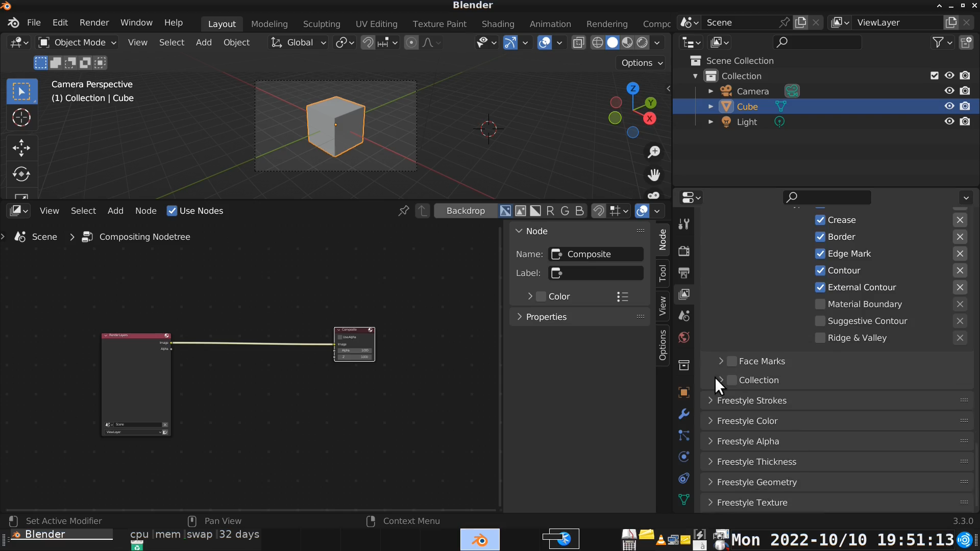Image resolution: width=980 pixels, height=551 pixels.
Task: Enable the Material Boundary edge type
Action: pyautogui.click(x=820, y=304)
